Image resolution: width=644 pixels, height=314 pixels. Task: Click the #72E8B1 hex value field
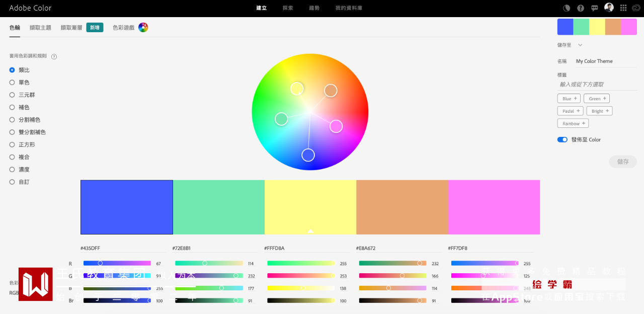pos(215,248)
